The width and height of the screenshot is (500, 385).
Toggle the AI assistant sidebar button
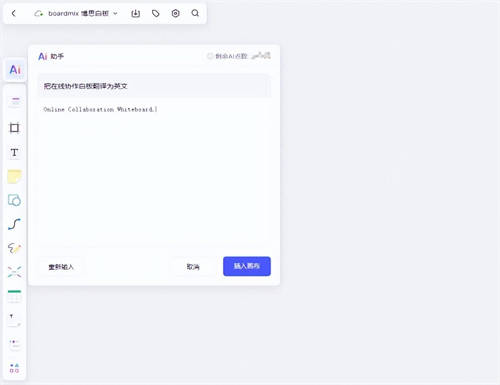coord(15,70)
